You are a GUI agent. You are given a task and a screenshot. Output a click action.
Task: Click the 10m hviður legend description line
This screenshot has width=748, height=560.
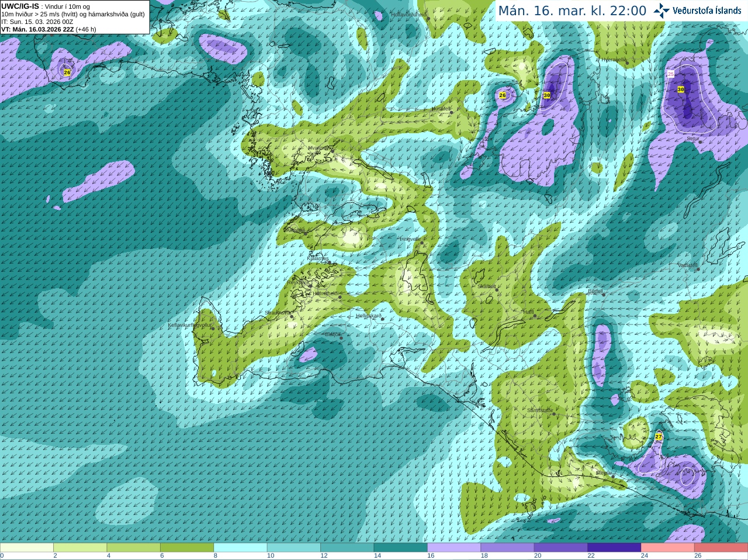73,14
